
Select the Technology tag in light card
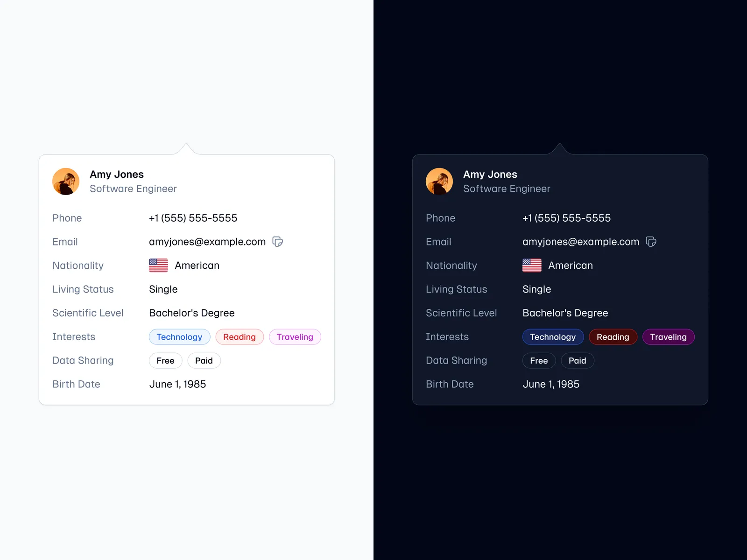point(179,337)
